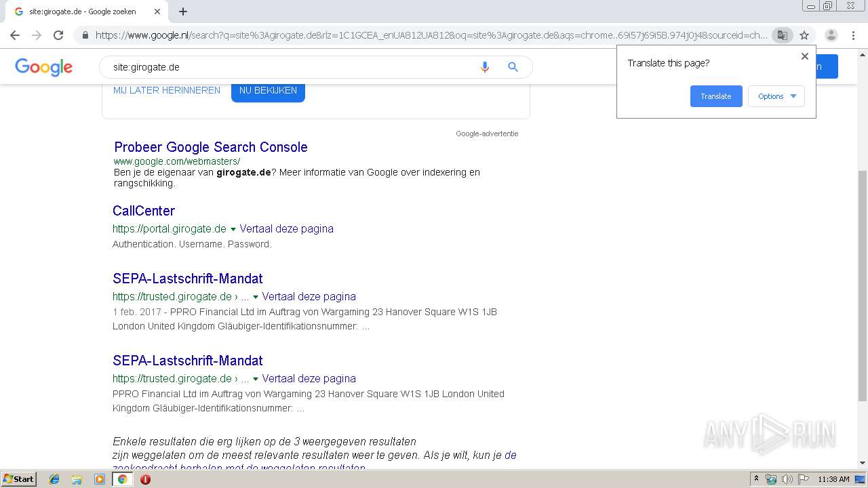Expand dropdown arrow of second trusted.girogate.de result
Viewport: 868px width, 488px height.
coord(256,379)
